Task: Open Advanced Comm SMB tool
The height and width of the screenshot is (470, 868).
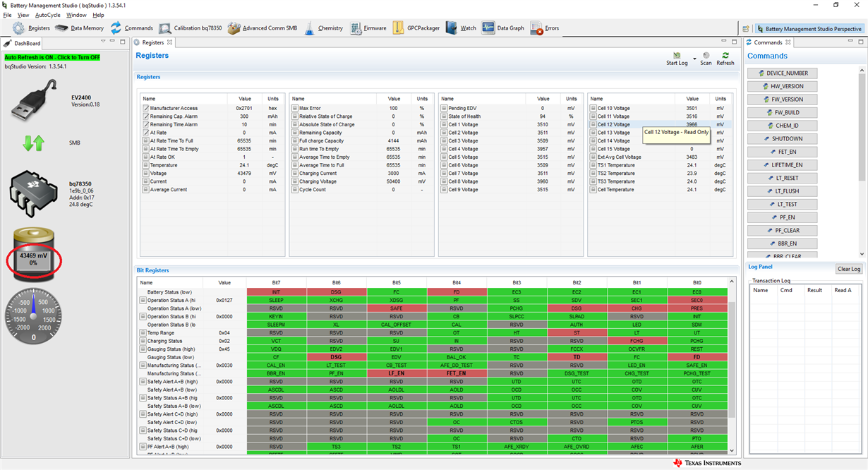Action: 263,28
